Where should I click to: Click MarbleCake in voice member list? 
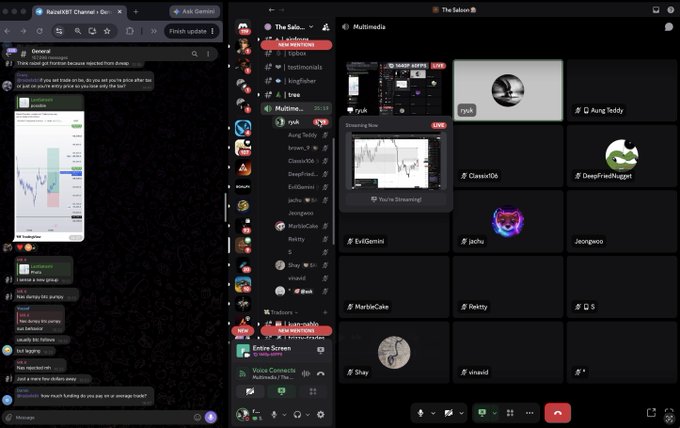(x=302, y=226)
